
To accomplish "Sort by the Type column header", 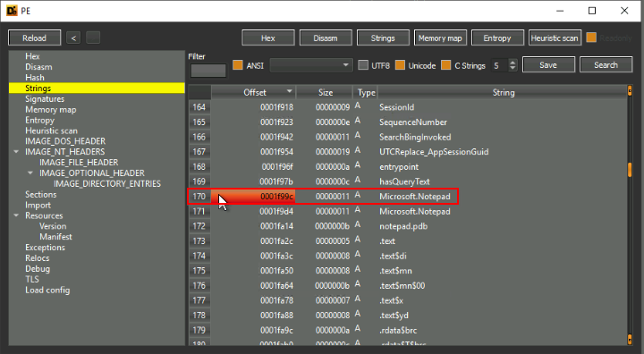I will click(x=366, y=92).
